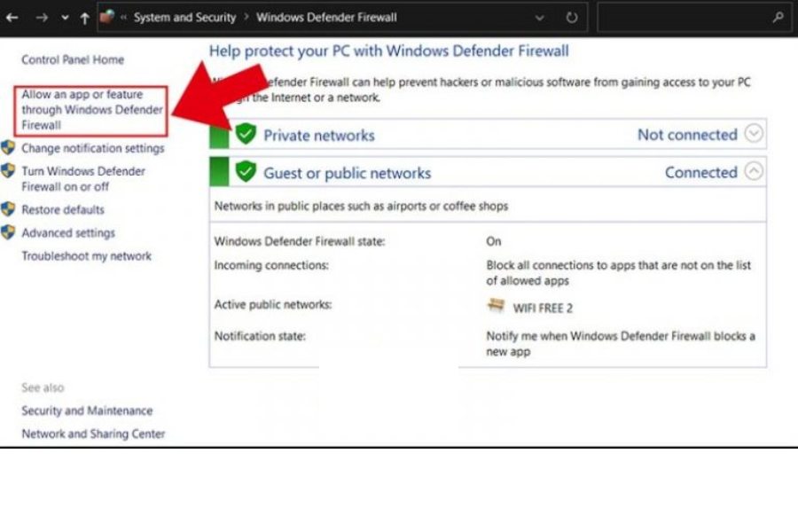The width and height of the screenshot is (798, 532).
Task: Click the Private networks heading
Action: [x=319, y=136]
